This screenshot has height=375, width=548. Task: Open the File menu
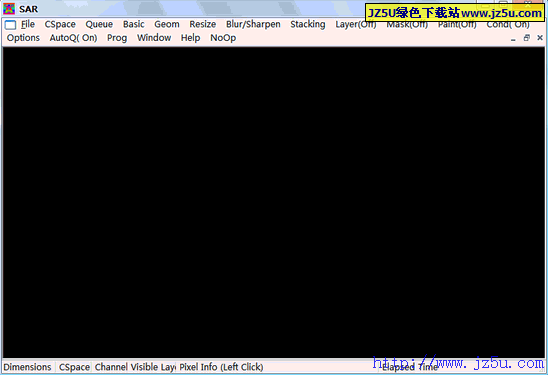pos(28,24)
